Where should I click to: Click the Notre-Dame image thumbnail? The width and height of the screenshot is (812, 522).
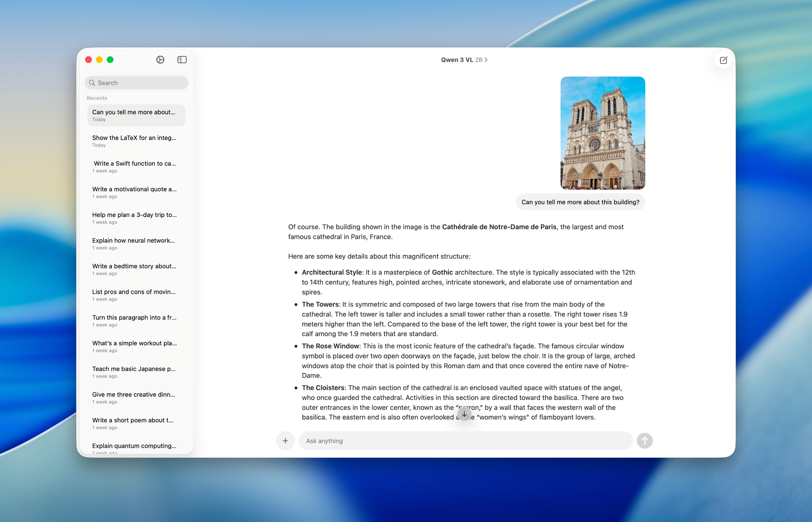602,133
